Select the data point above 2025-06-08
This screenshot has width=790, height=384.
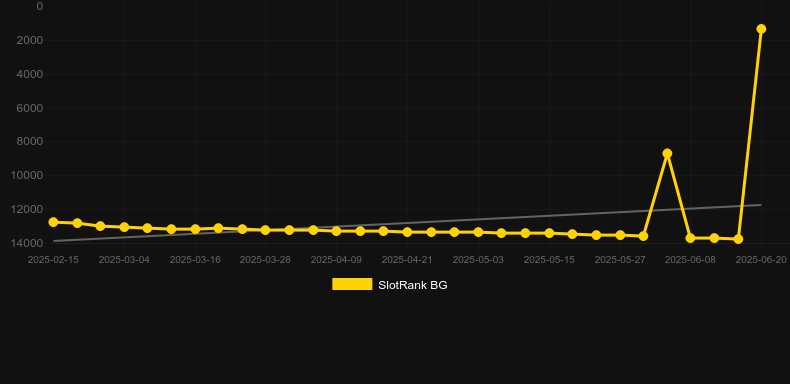[x=690, y=238]
